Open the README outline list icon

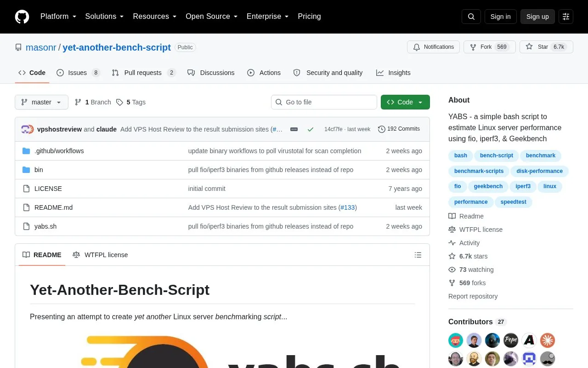pyautogui.click(x=418, y=255)
